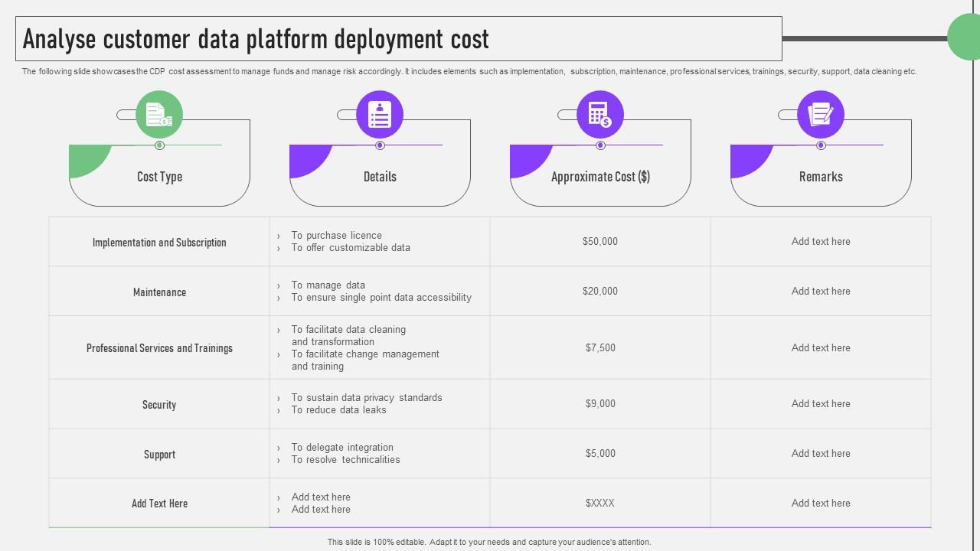Screen dimensions: 980x551
Task: Click the 'Add Text Here' cost type placeholder
Action: click(x=159, y=504)
